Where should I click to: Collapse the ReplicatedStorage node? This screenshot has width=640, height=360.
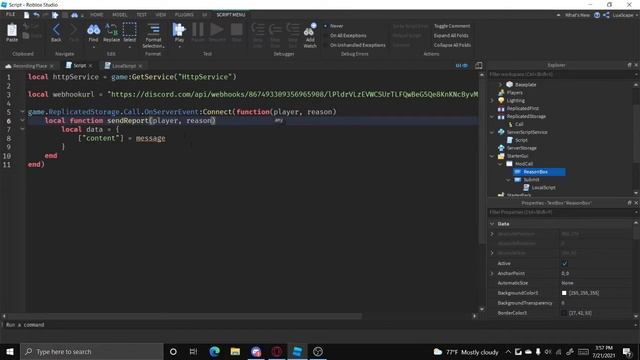492,116
